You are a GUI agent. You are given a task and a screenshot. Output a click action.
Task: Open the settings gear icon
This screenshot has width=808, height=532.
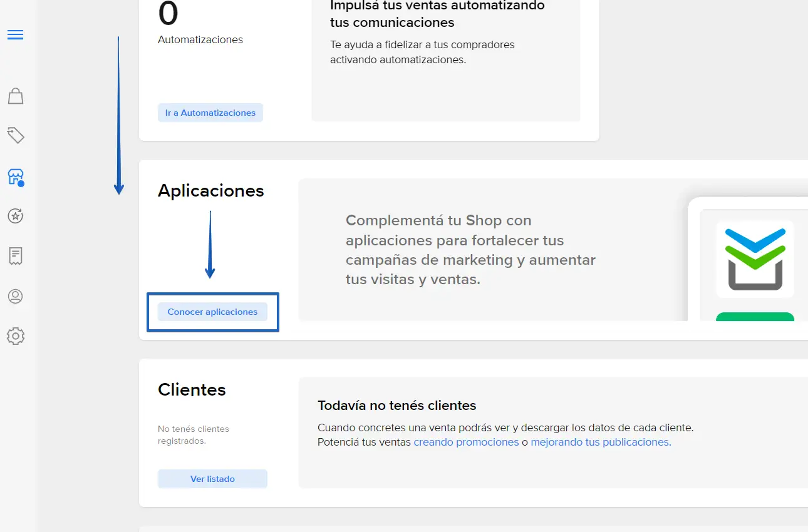[16, 336]
